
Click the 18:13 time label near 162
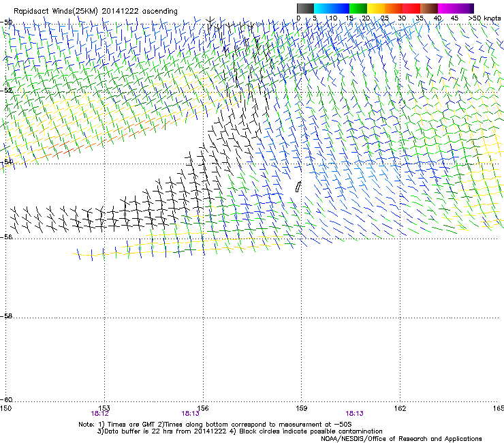(355, 414)
